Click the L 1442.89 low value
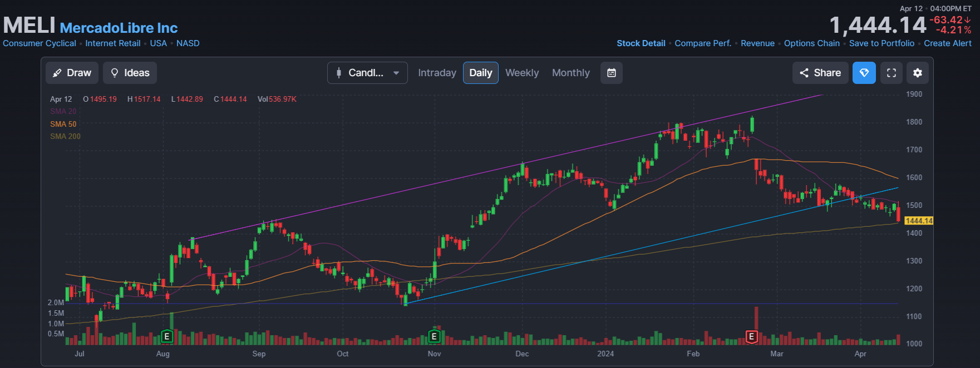This screenshot has width=980, height=368. pyautogui.click(x=187, y=99)
